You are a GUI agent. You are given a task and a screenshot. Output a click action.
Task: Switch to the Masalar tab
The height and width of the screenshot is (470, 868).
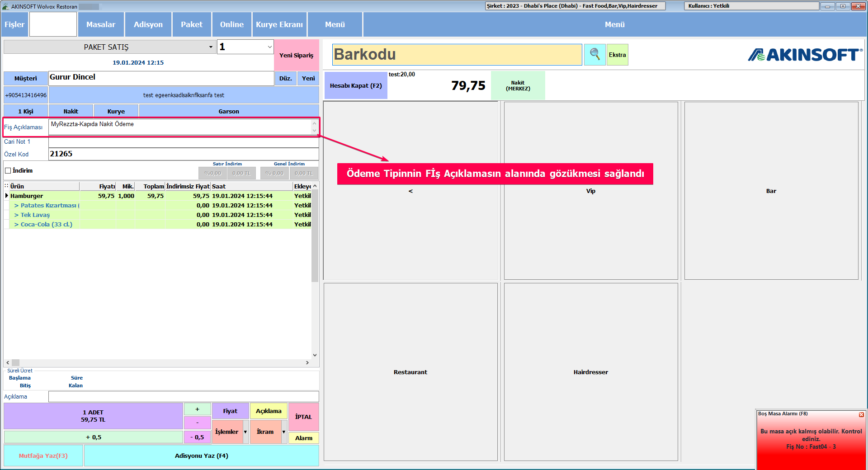(101, 24)
